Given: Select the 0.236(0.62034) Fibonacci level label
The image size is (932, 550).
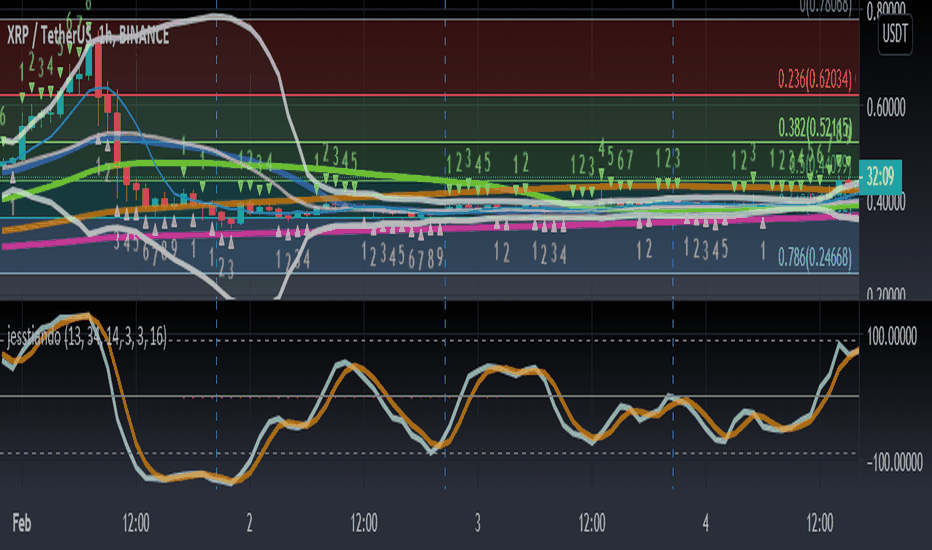Looking at the screenshot, I should 815,79.
